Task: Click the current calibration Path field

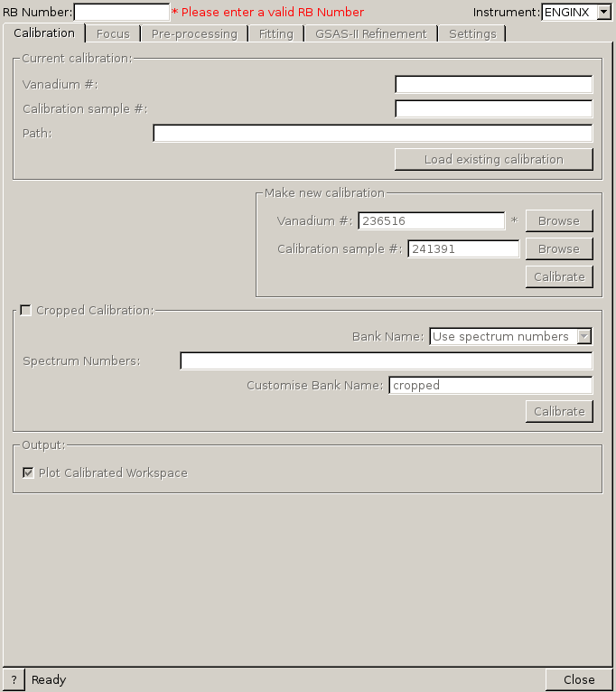Action: point(372,134)
